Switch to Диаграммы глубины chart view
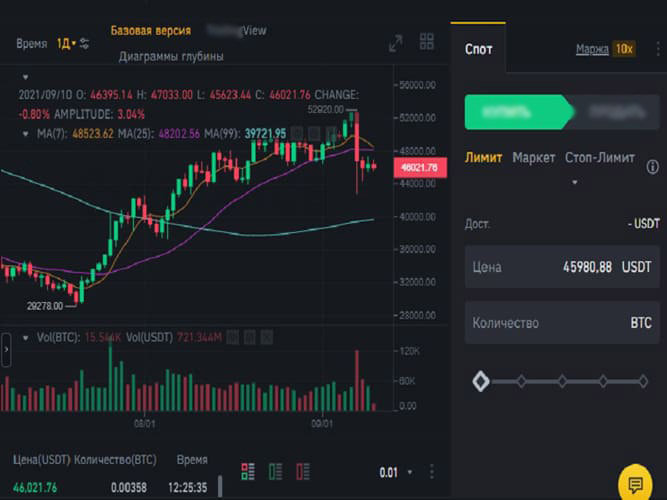The width and height of the screenshot is (667, 500). pos(171,57)
